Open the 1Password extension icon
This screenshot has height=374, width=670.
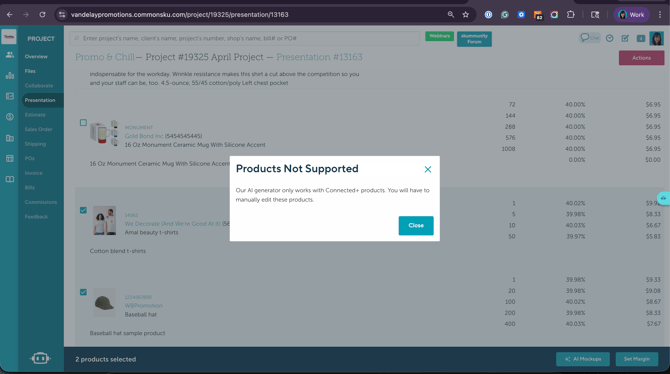(488, 15)
